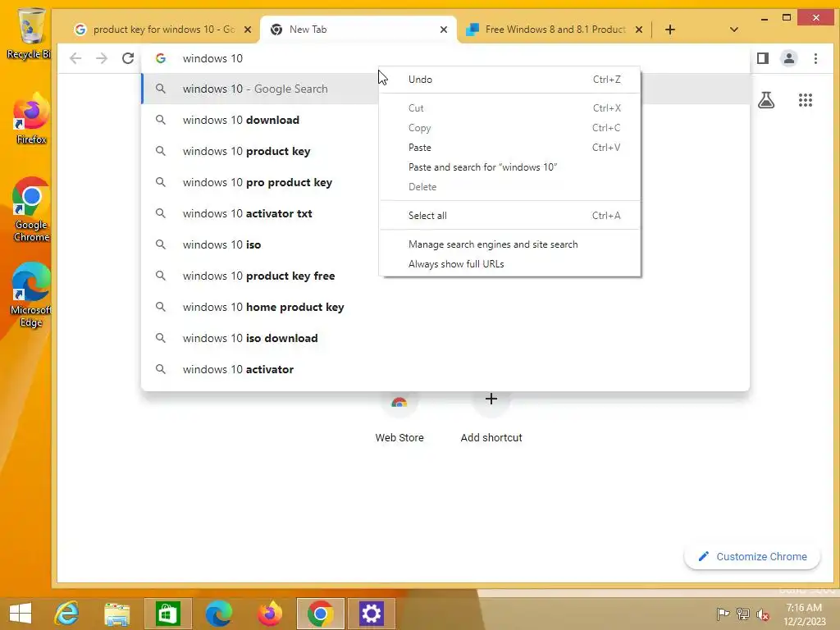Click the Forward navigation arrow

[x=101, y=58]
